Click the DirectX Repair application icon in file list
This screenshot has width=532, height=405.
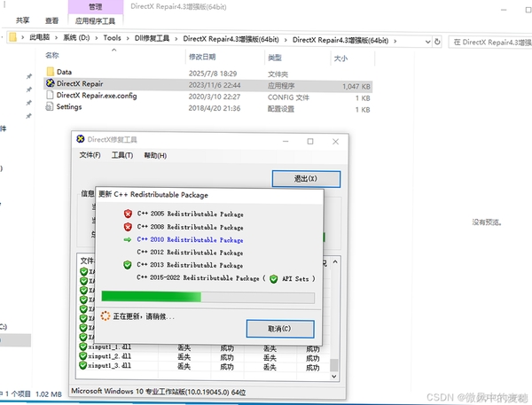[x=51, y=83]
